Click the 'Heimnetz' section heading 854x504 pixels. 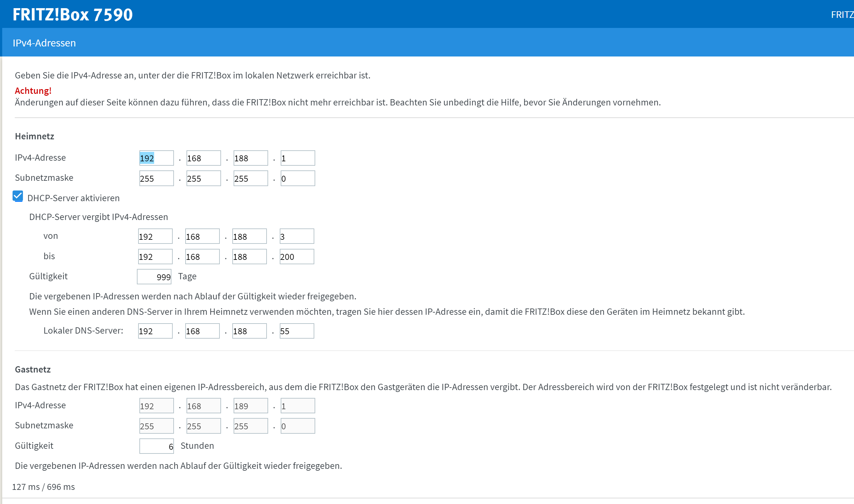tap(34, 136)
